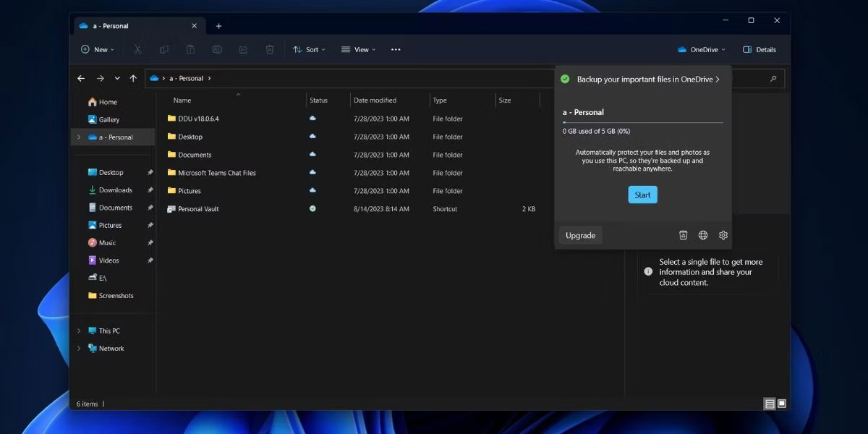Click the Copy icon in toolbar
The height and width of the screenshot is (434, 868).
point(164,49)
